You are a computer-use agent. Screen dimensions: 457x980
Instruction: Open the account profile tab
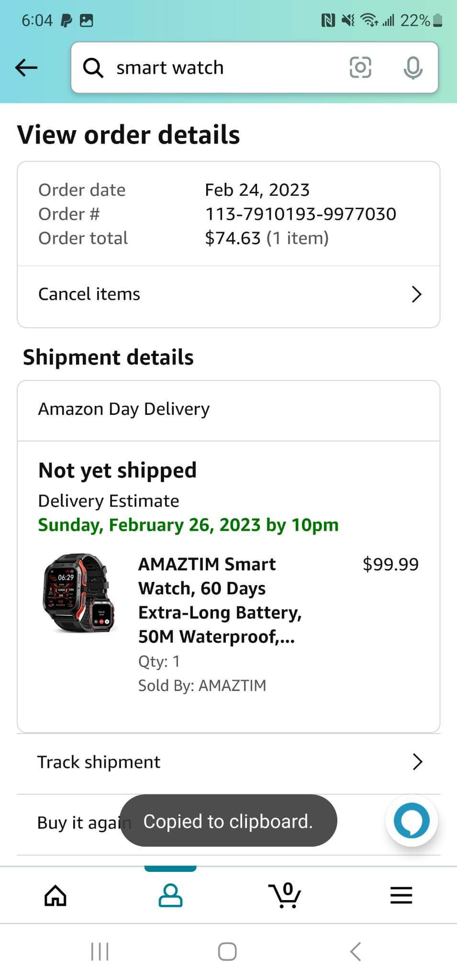pyautogui.click(x=170, y=895)
